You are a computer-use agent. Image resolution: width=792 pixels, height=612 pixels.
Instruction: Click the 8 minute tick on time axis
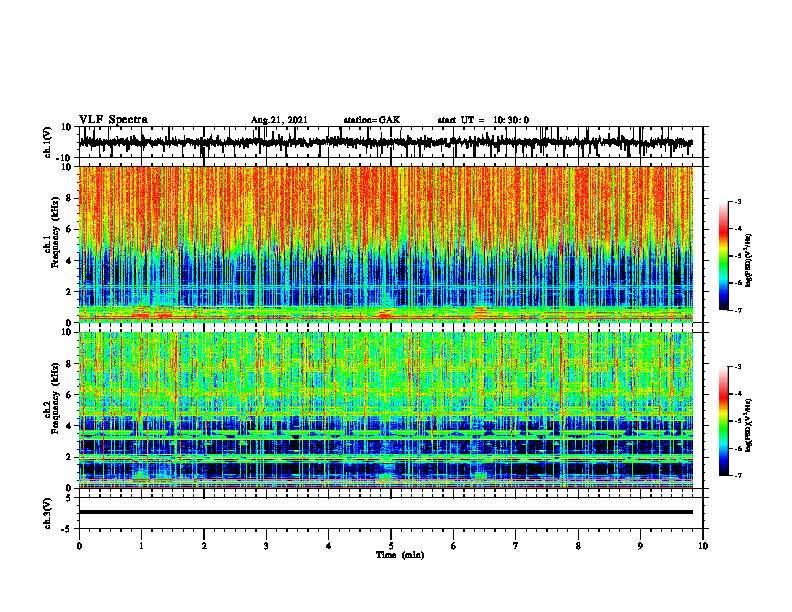coord(578,546)
